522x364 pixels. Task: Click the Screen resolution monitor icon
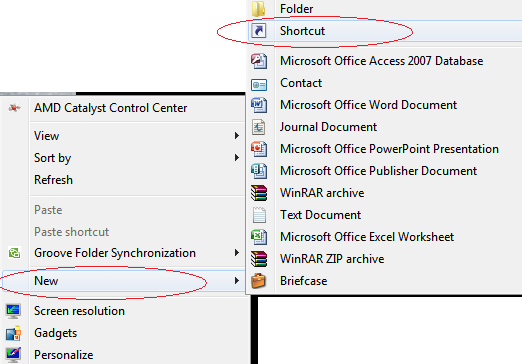pos(13,311)
